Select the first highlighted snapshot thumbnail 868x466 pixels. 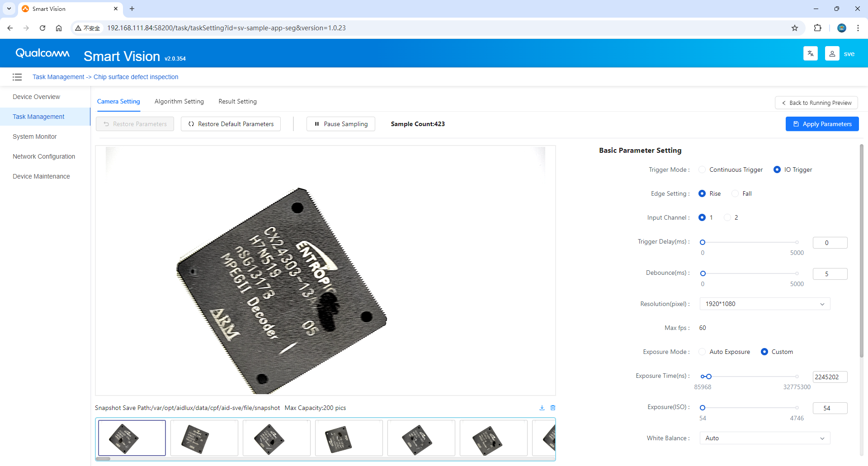click(132, 438)
